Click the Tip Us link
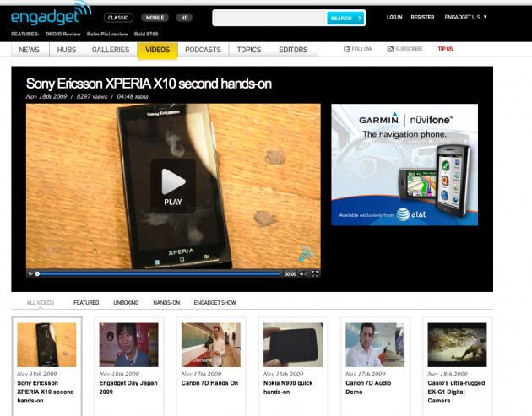532x416 pixels. tap(445, 49)
